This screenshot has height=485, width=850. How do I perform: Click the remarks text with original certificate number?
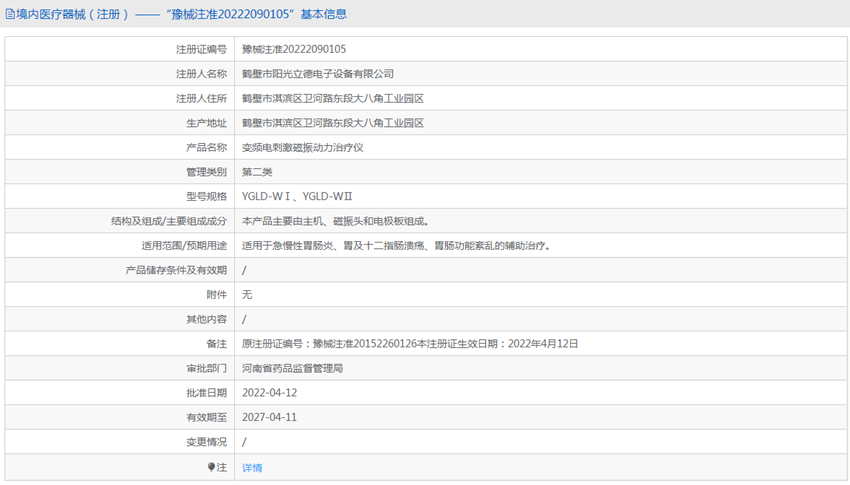[410, 344]
